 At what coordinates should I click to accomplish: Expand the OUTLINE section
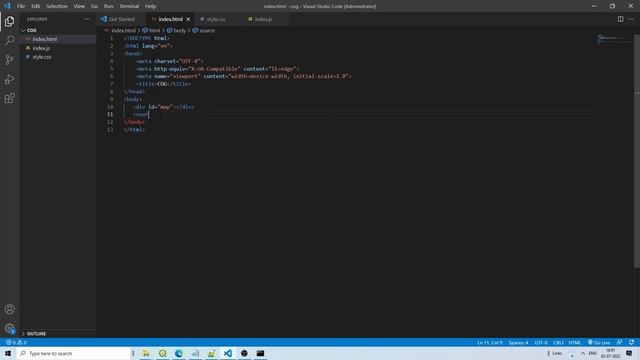click(36, 333)
